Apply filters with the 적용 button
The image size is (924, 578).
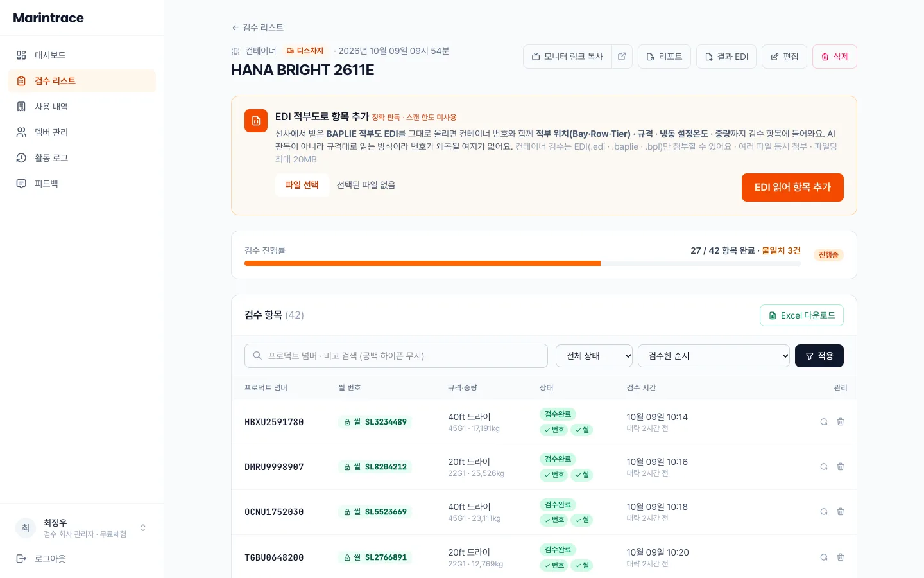pos(819,356)
